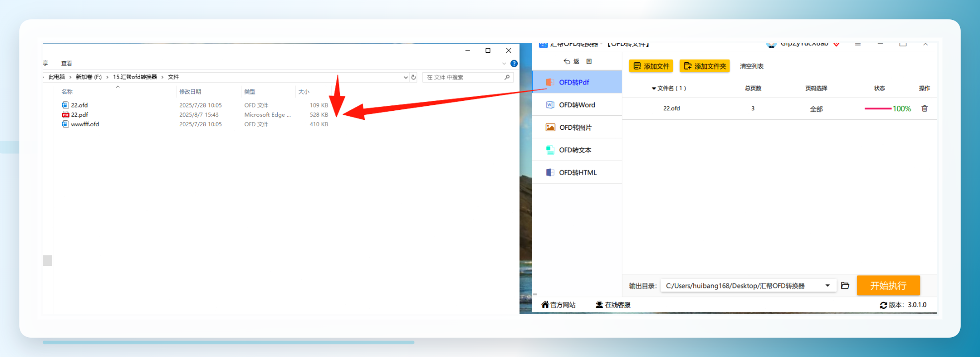The height and width of the screenshot is (357, 980).
Task: Select the 22.pdf file name in Explorer
Action: coord(80,114)
